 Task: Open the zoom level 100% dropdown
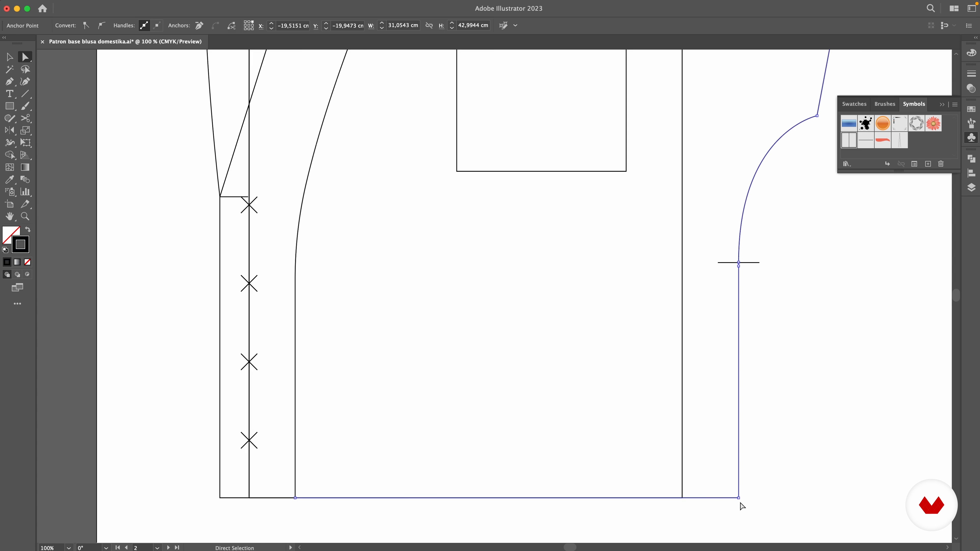coord(68,548)
